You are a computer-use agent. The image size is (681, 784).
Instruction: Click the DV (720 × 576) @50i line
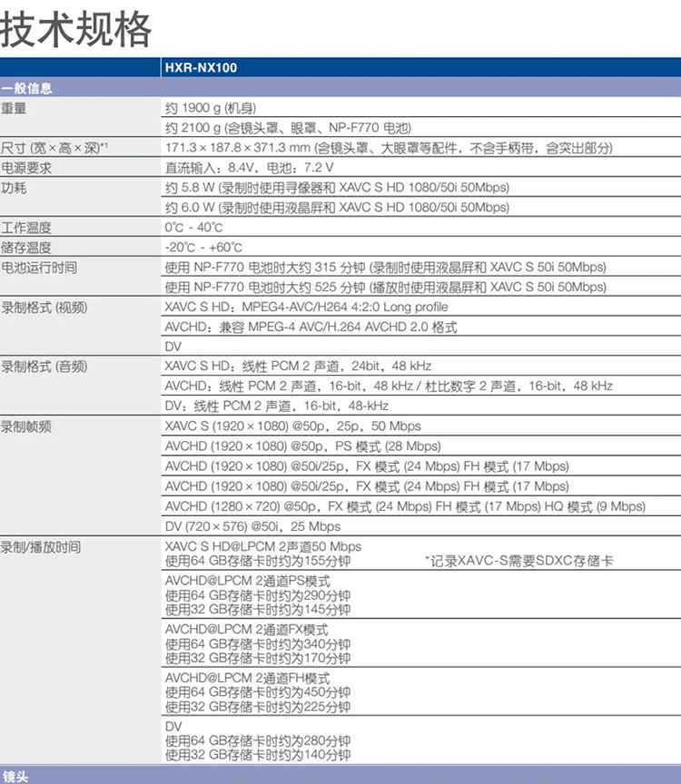252,526
